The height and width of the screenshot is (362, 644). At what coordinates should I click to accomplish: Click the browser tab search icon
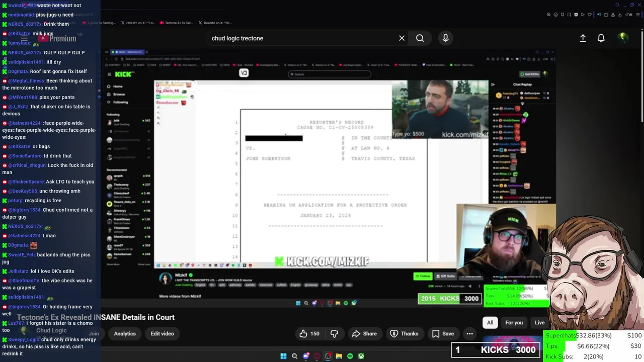[617, 5]
